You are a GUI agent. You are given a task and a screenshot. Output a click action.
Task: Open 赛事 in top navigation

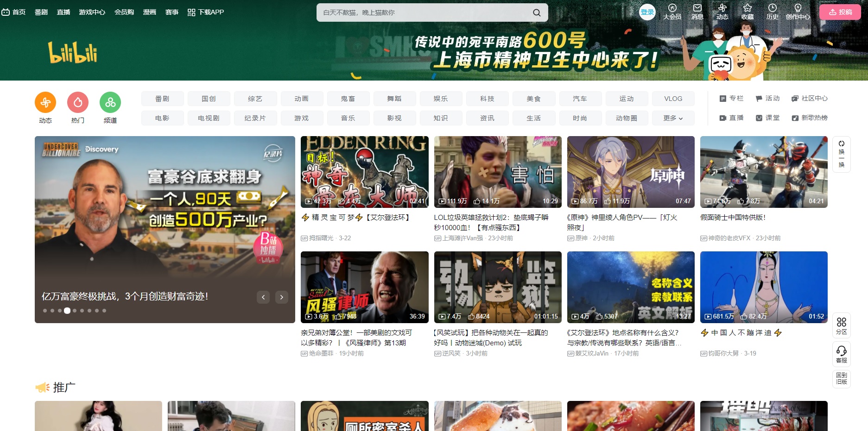coord(172,12)
